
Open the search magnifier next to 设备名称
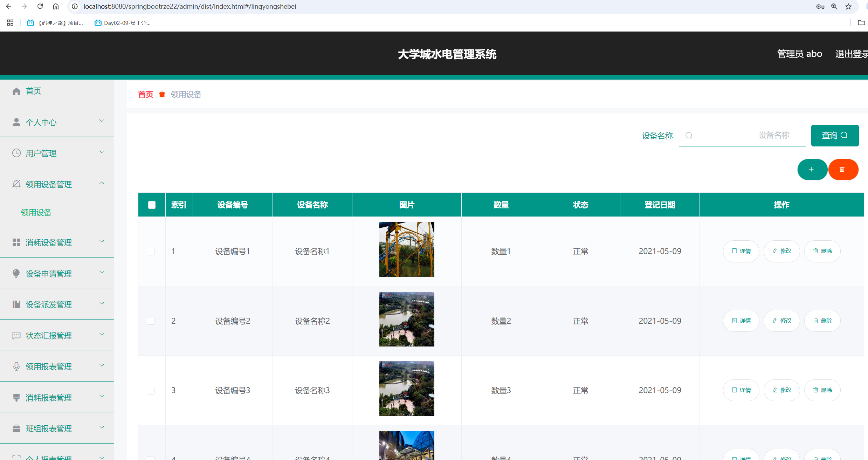689,136
